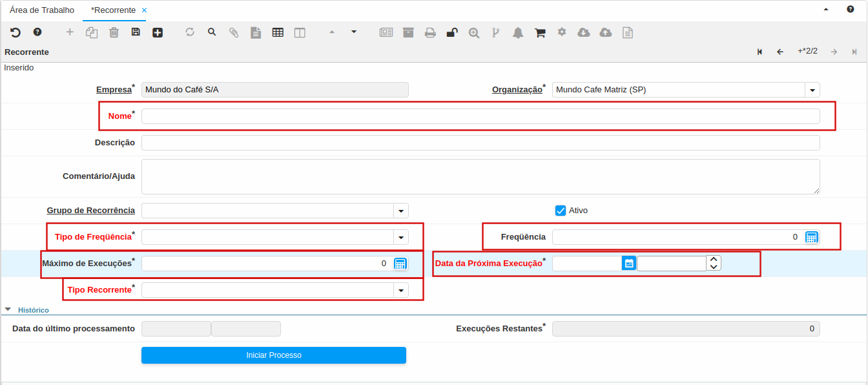The width and height of the screenshot is (868, 385).
Task: Click into the Nome text field
Action: coord(480,116)
